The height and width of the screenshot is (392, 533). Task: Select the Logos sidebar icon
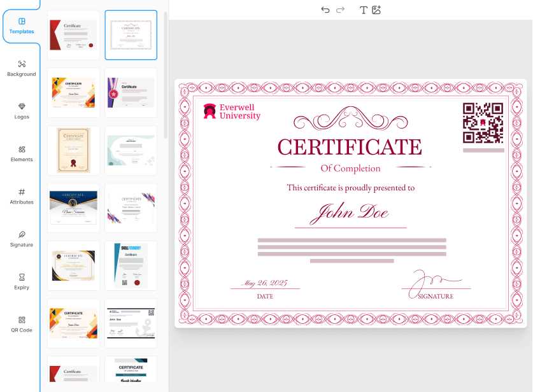pos(22,111)
